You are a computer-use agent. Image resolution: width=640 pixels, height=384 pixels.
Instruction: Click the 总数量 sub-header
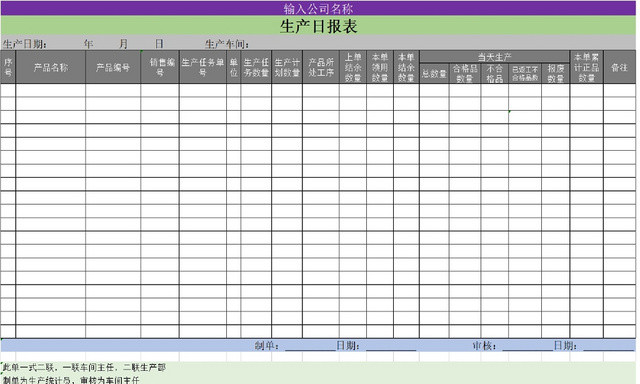point(434,73)
